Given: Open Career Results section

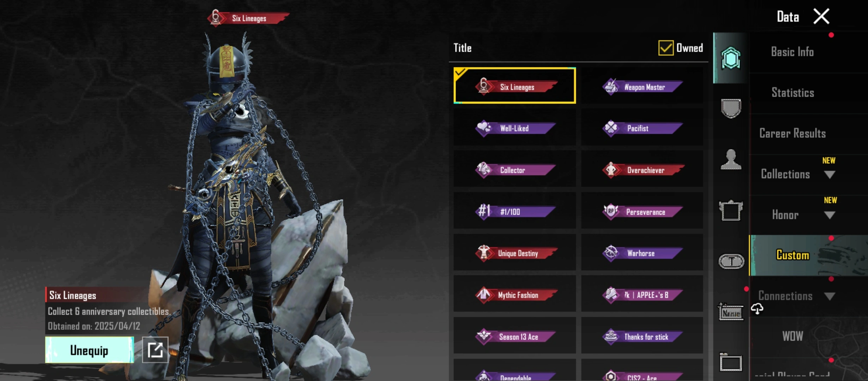Looking at the screenshot, I should pos(792,133).
